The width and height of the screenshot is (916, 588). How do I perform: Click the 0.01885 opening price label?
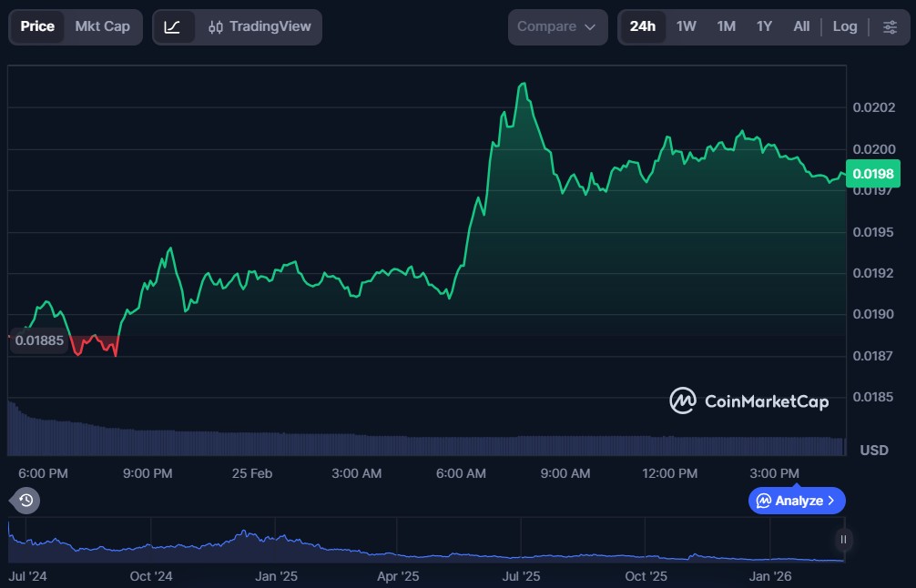coord(39,341)
